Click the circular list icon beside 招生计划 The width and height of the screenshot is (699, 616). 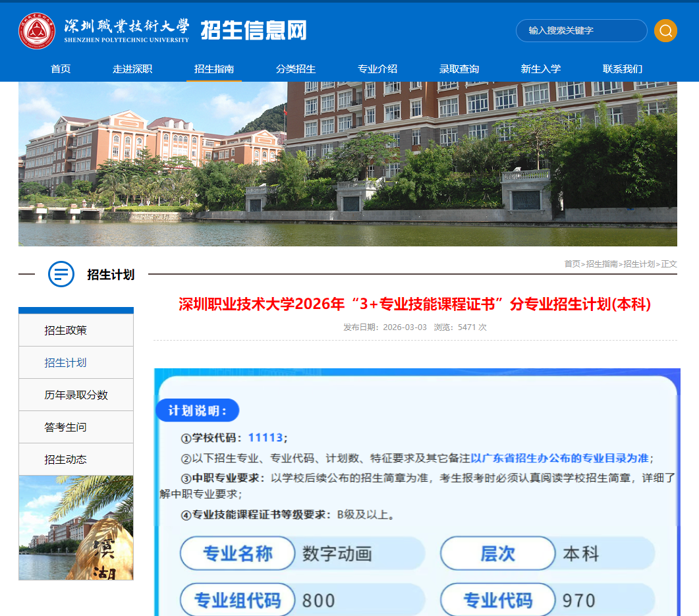(61, 275)
